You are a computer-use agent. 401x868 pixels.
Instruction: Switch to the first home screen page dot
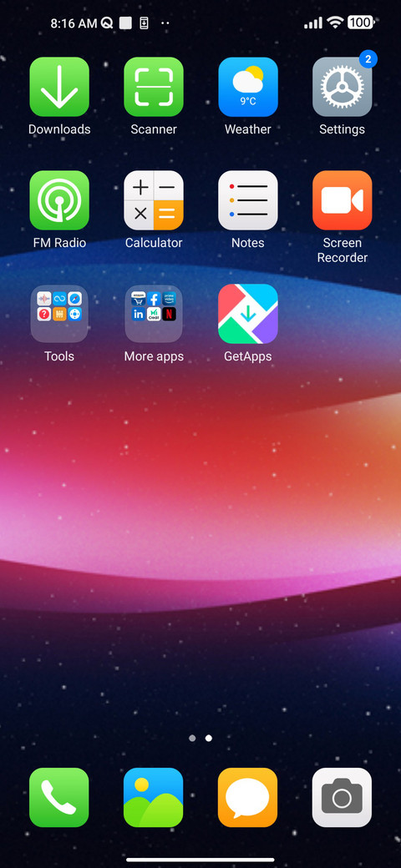pyautogui.click(x=192, y=738)
